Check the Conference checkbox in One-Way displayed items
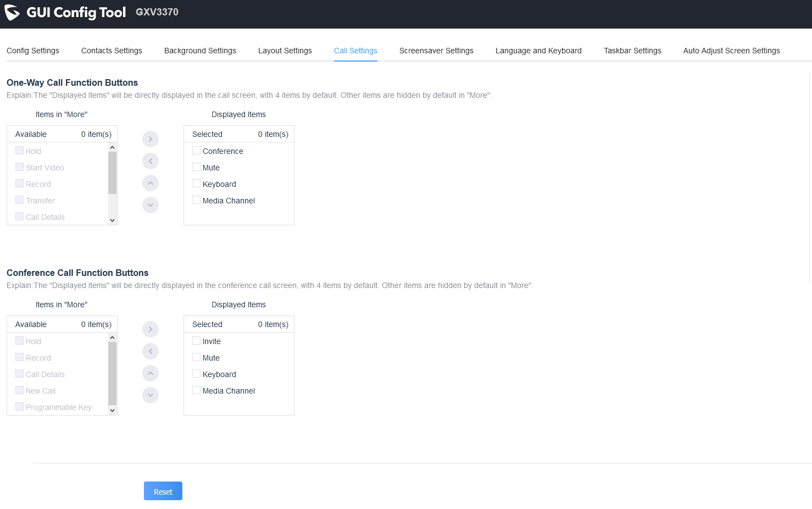 196,151
